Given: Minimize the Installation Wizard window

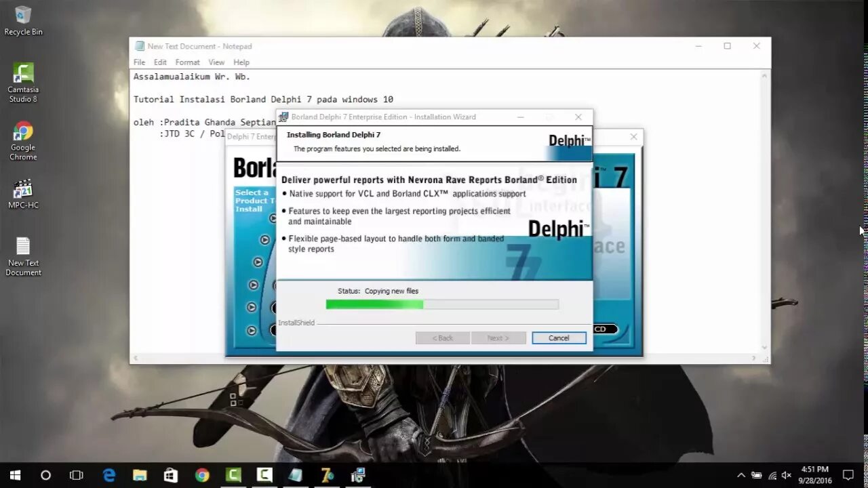Looking at the screenshot, I should [520, 117].
